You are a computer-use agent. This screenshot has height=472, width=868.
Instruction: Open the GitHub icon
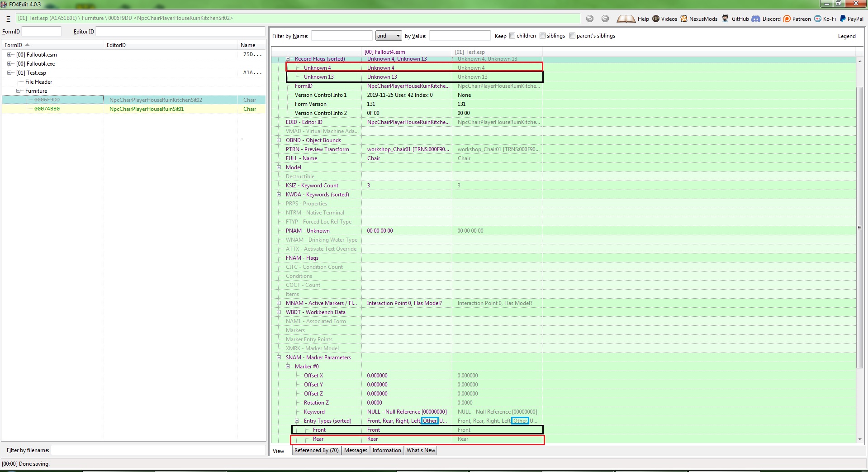click(725, 19)
